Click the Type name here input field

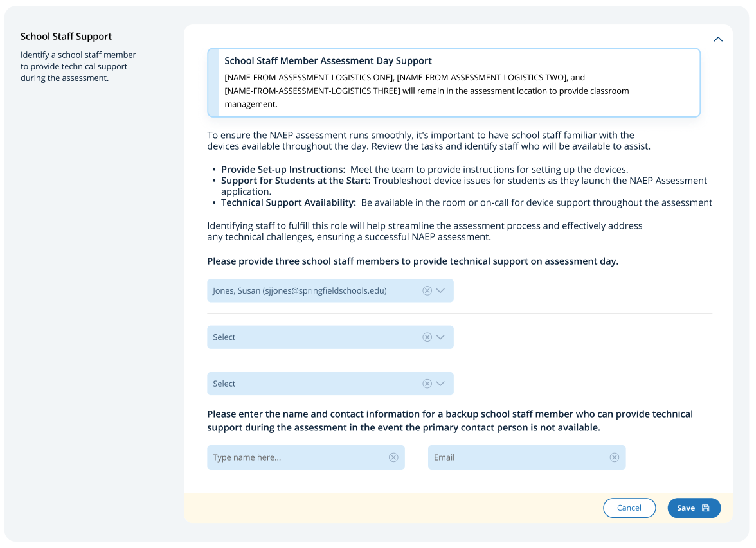(x=296, y=457)
